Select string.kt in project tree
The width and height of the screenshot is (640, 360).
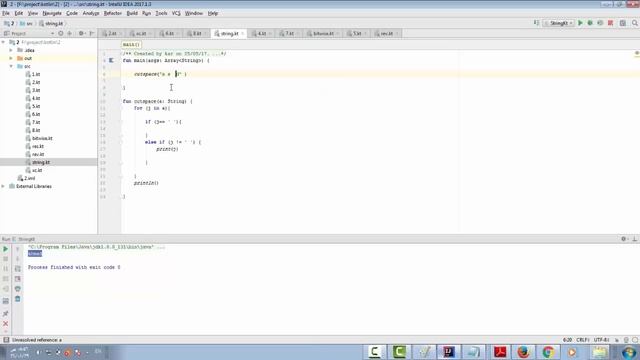pos(41,162)
